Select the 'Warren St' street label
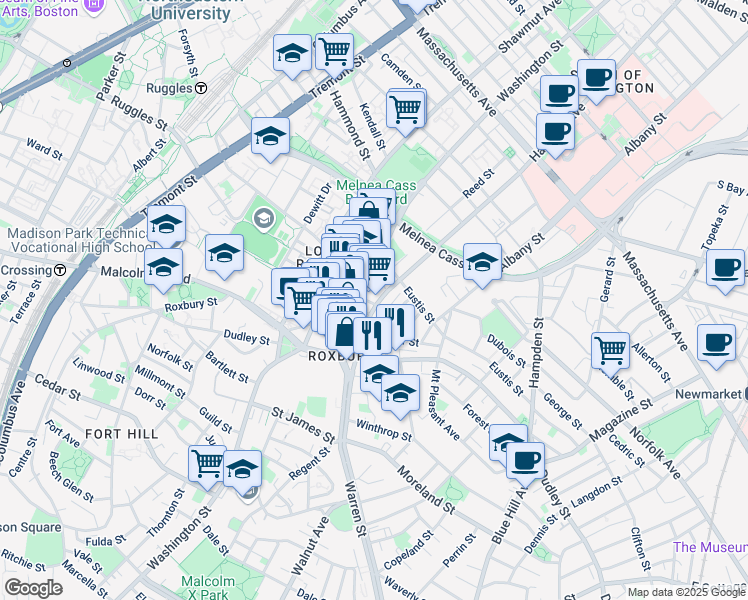Screen dimensions: 748x600 coord(355,509)
